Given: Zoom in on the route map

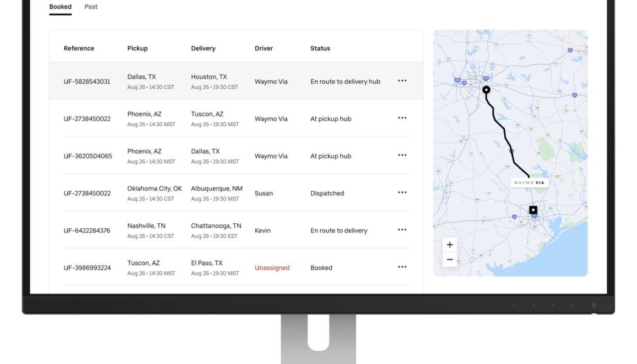Looking at the screenshot, I should (449, 244).
